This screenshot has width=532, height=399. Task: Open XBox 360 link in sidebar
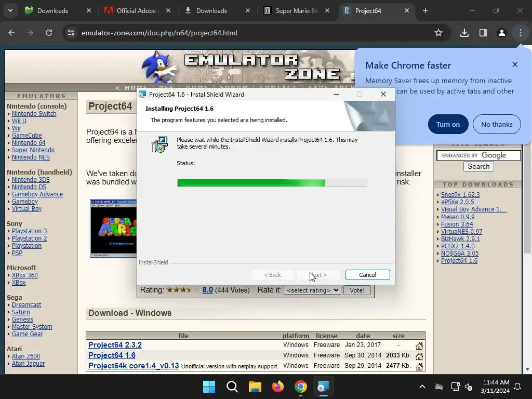tap(25, 275)
